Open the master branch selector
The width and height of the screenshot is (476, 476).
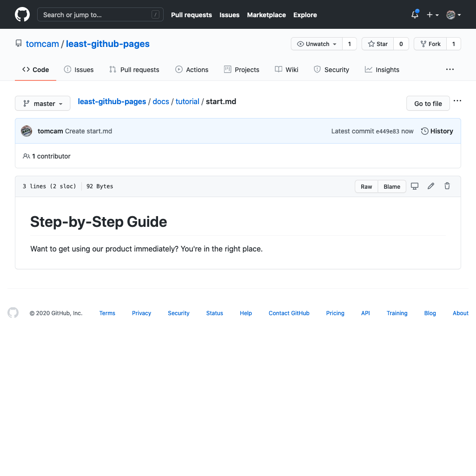(42, 103)
